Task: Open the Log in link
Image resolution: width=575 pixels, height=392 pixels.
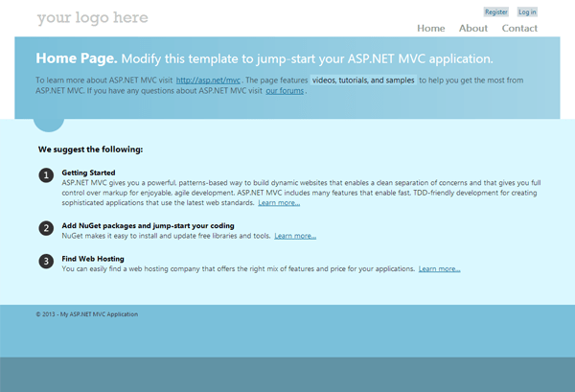Action: coord(527,12)
